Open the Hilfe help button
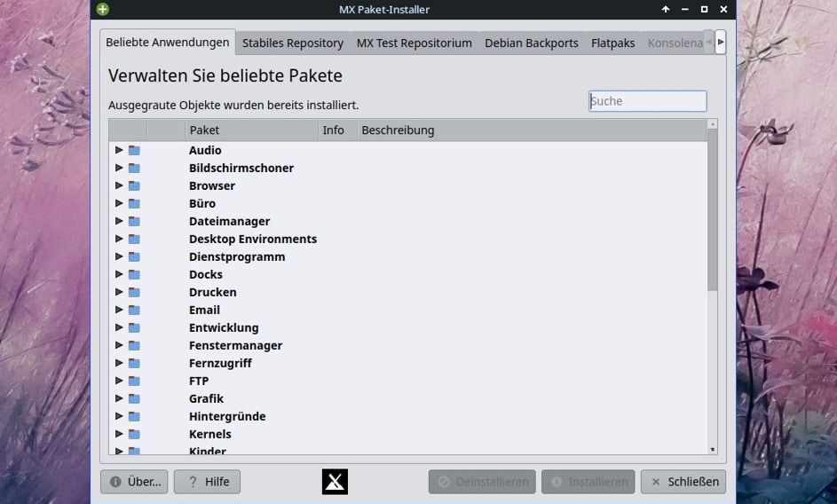Image resolution: width=837 pixels, height=504 pixels. point(207,482)
